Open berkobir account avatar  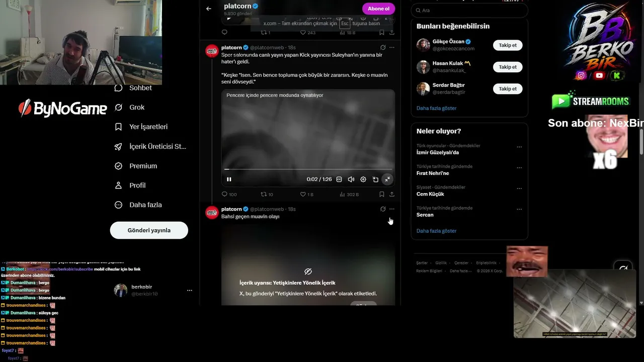[x=121, y=290]
